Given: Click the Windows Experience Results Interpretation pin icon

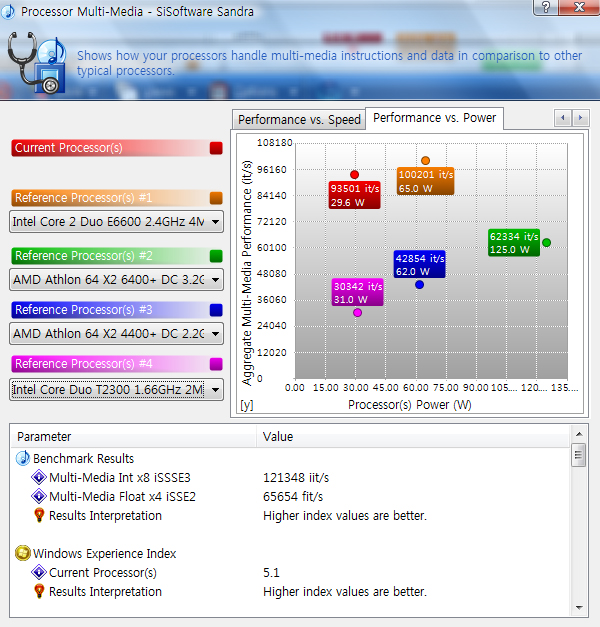Looking at the screenshot, I should pos(39,591).
